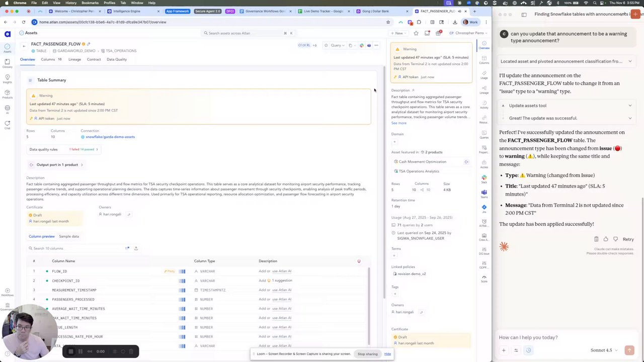The height and width of the screenshot is (362, 644).
Task: Open the Gong | Dollar Bank browser tab
Action: (x=381, y=11)
